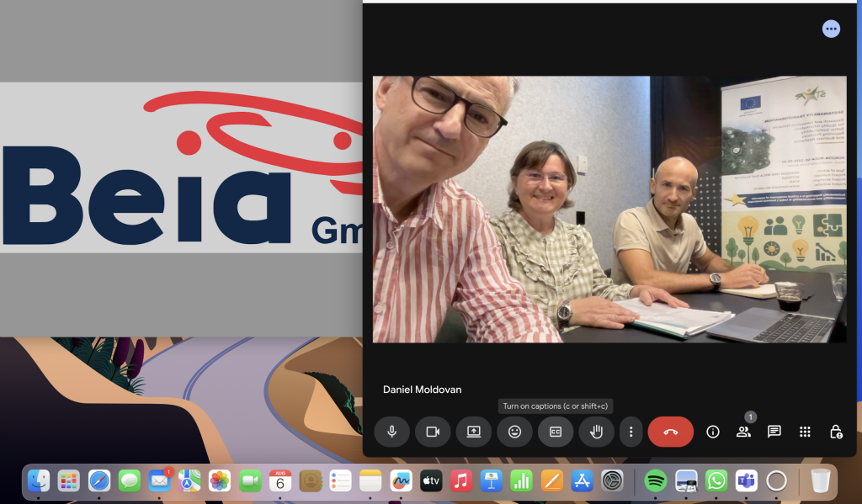862x504 pixels.
Task: Open the activities grid icon
Action: click(x=805, y=432)
